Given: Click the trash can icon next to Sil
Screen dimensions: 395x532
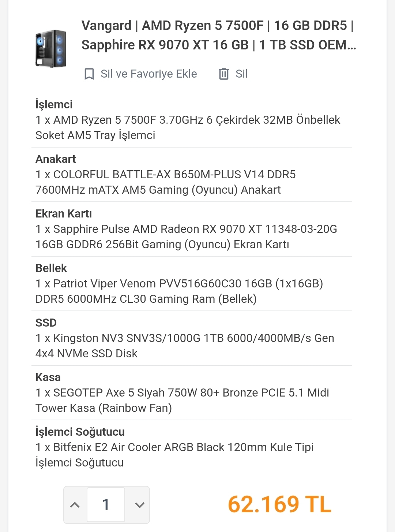Looking at the screenshot, I should click(223, 74).
